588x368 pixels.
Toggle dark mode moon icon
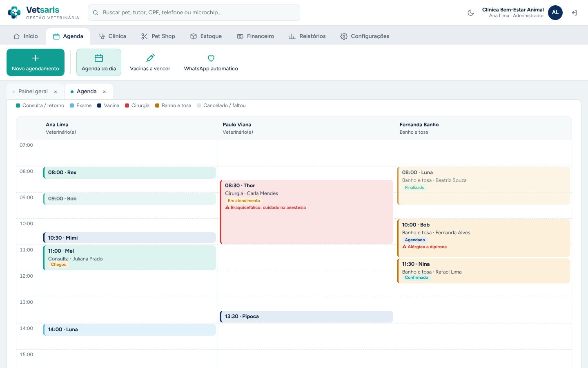click(471, 13)
